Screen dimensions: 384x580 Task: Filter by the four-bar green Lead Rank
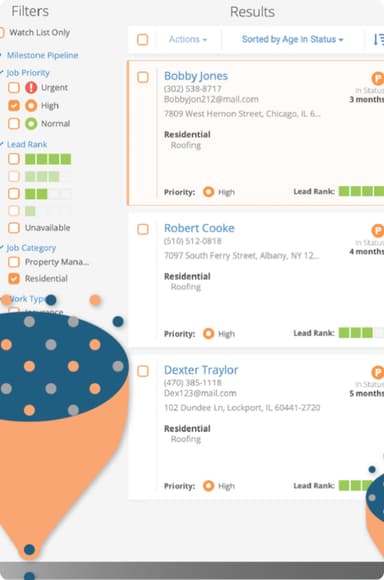(14, 159)
